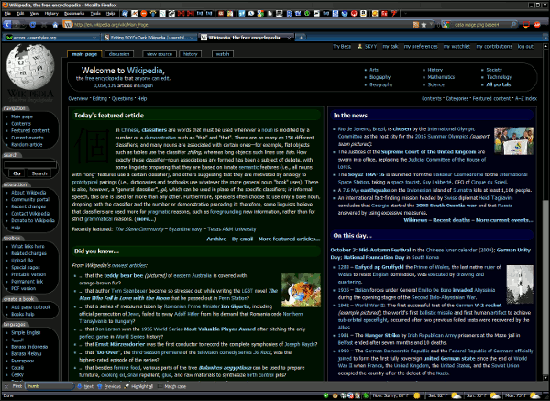
Task: Open the discussion page tab
Action: pos(119,54)
